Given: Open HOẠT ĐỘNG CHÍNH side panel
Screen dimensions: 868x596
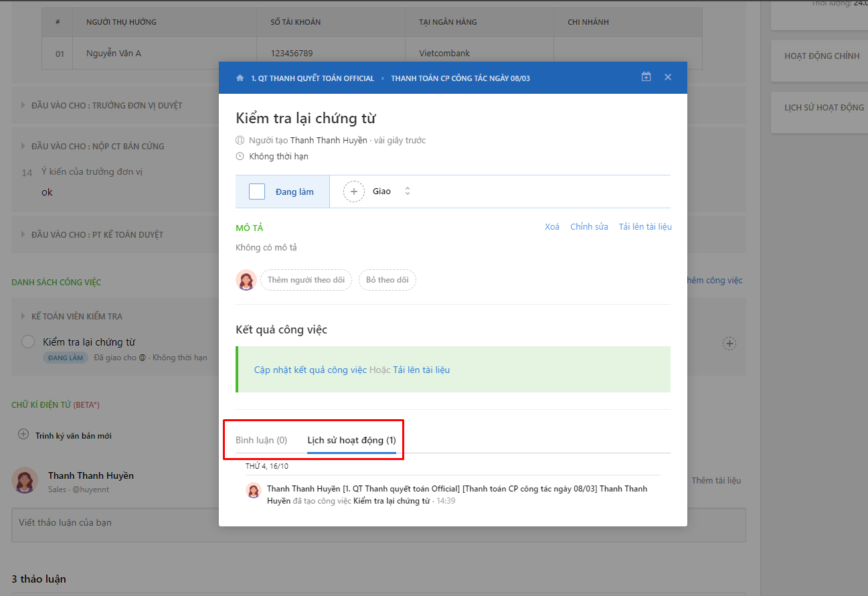Looking at the screenshot, I should [x=822, y=56].
